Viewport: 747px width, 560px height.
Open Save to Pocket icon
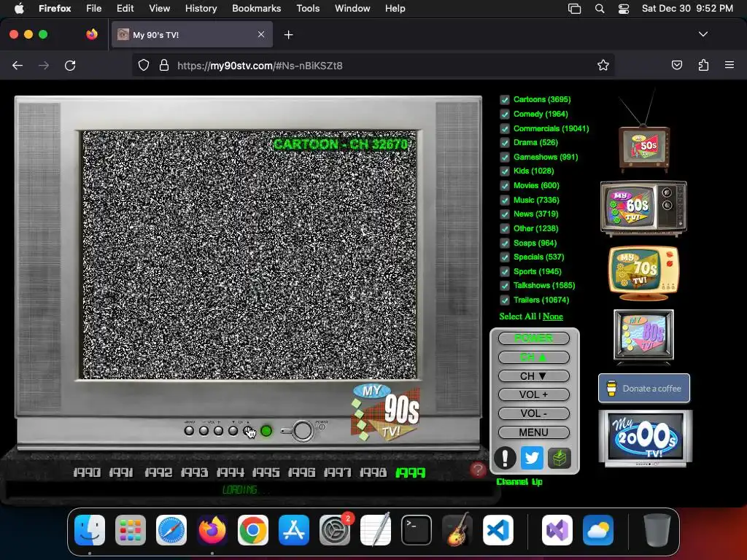(x=676, y=65)
